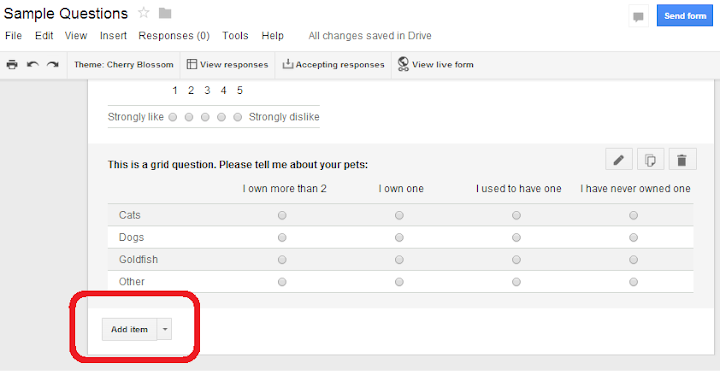Select Goldfish 'I have never owned one'
Image resolution: width=720 pixels, height=375 pixels.
coord(634,260)
